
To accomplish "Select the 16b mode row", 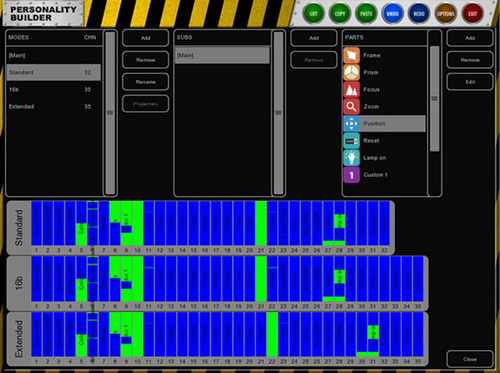I will (x=54, y=89).
